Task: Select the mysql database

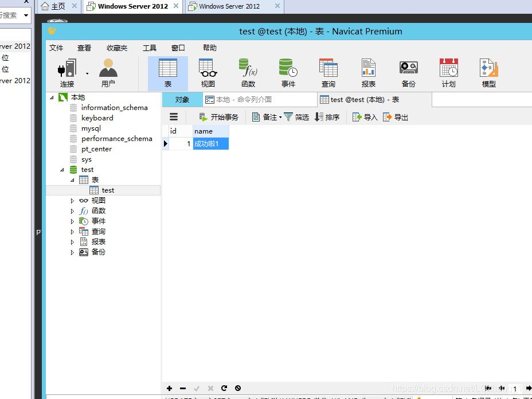Action: [91, 128]
